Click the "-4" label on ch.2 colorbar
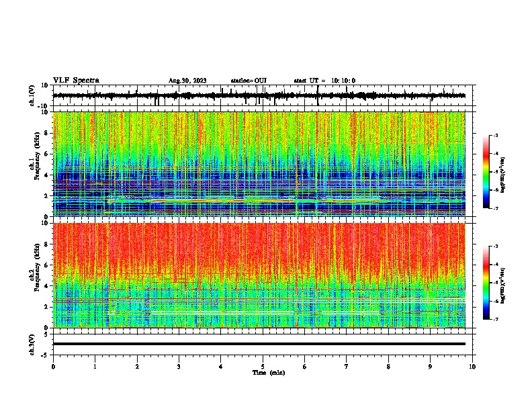The height and width of the screenshot is (411, 532). tap(496, 264)
